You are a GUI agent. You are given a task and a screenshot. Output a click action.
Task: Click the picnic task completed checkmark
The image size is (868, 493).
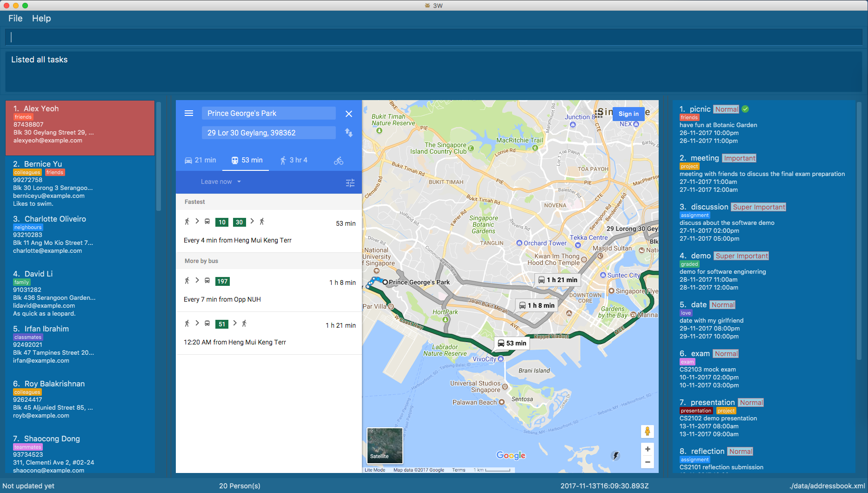click(x=745, y=109)
